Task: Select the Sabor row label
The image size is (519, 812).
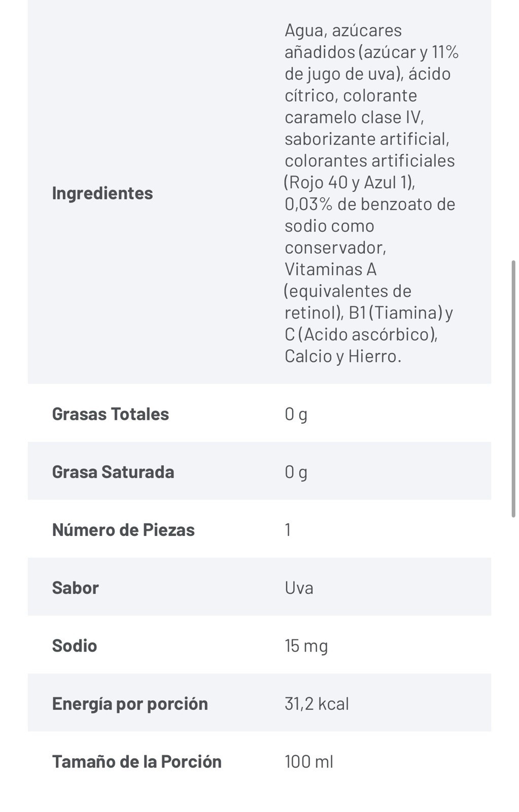Action: click(x=75, y=587)
